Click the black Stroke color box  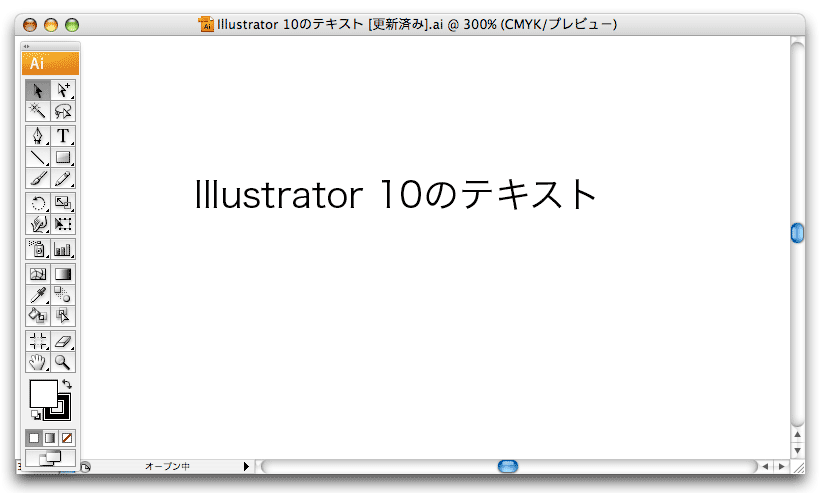click(63, 414)
